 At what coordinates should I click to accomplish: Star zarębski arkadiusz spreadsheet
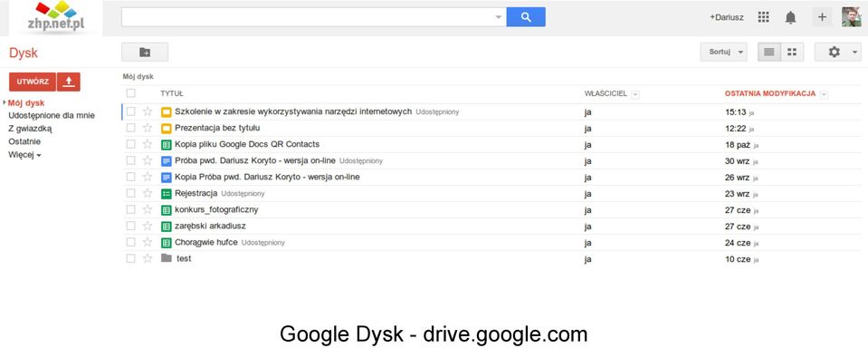[x=148, y=226]
